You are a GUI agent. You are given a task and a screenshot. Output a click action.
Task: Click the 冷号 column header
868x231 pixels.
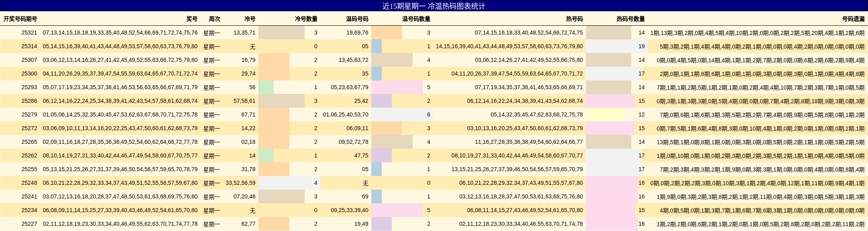(250, 19)
